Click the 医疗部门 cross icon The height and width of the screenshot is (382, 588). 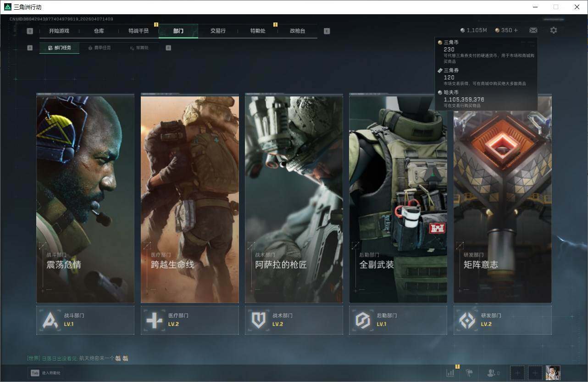[x=155, y=320]
